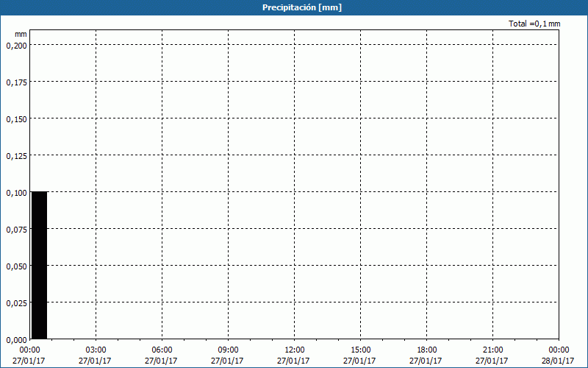Click the 09:00 x-axis label
The image size is (588, 368).
click(x=228, y=350)
